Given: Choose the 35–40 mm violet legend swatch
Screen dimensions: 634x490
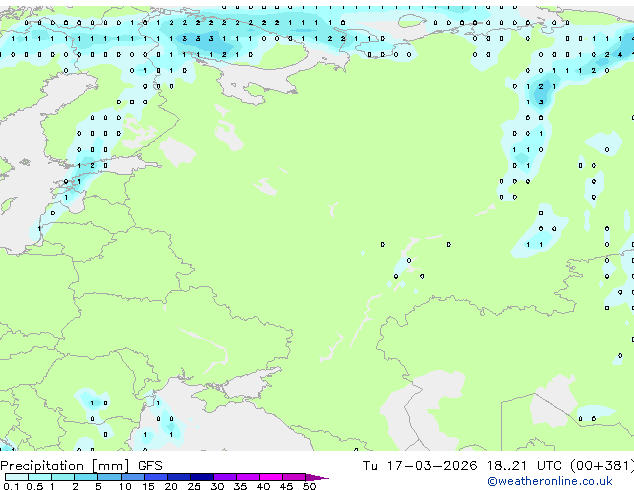Looking at the screenshot, I should 248,477.
